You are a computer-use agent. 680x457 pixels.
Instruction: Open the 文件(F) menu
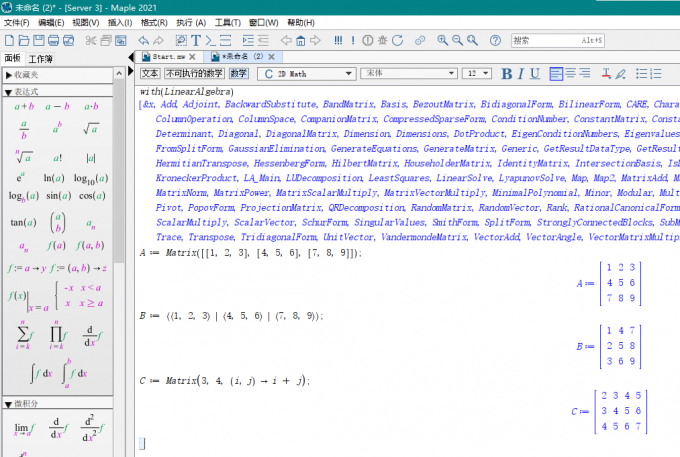[x=16, y=23]
